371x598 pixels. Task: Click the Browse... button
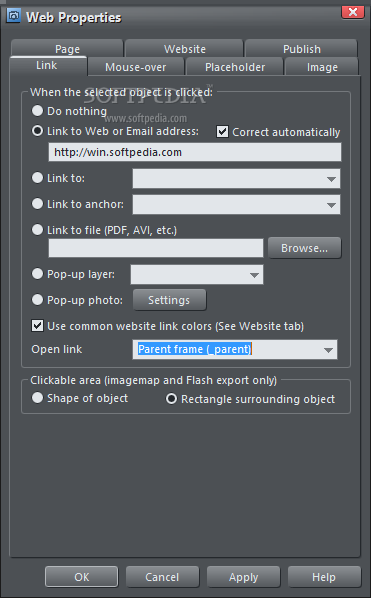(x=304, y=248)
